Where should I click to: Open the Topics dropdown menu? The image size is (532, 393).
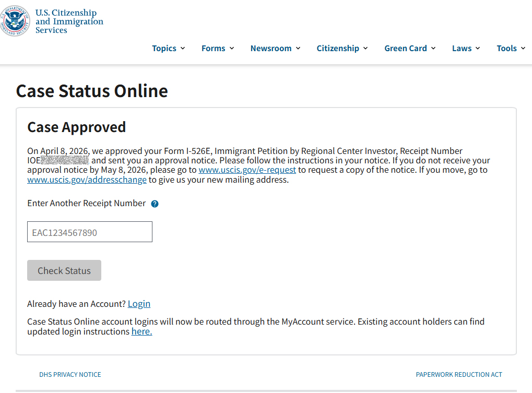coord(168,48)
